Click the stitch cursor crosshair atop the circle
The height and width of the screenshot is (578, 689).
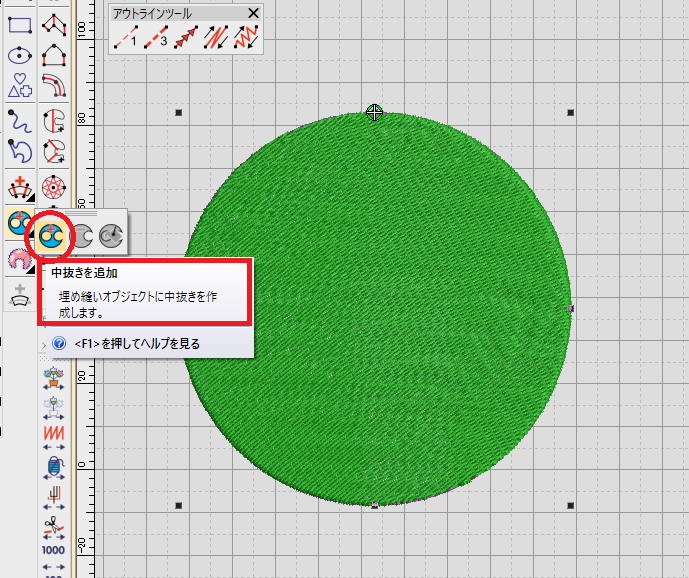[x=374, y=113]
